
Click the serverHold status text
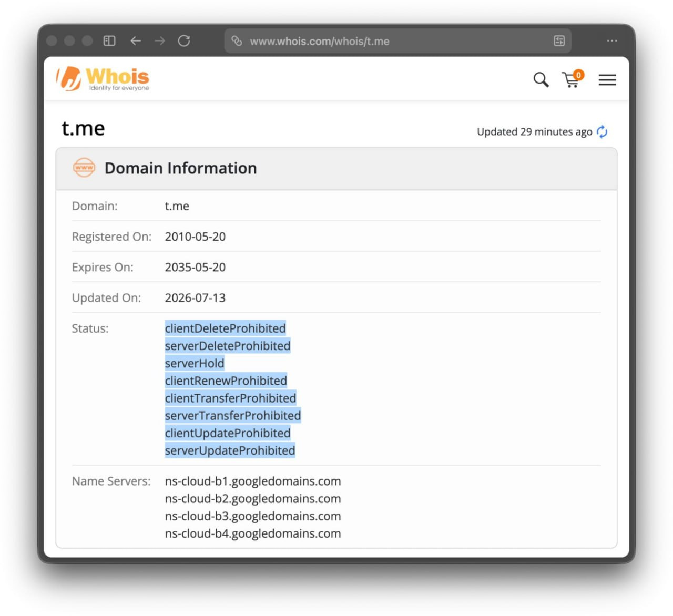(x=195, y=363)
